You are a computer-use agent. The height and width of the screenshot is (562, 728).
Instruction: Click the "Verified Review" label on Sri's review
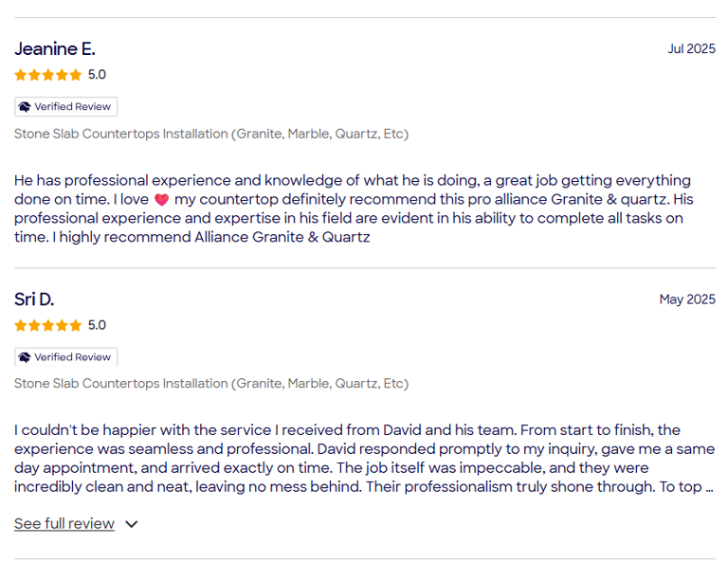73,357
